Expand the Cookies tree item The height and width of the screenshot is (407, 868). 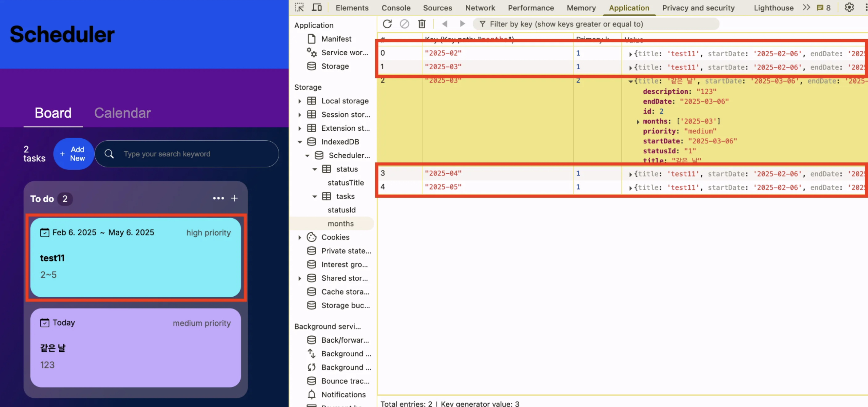300,237
